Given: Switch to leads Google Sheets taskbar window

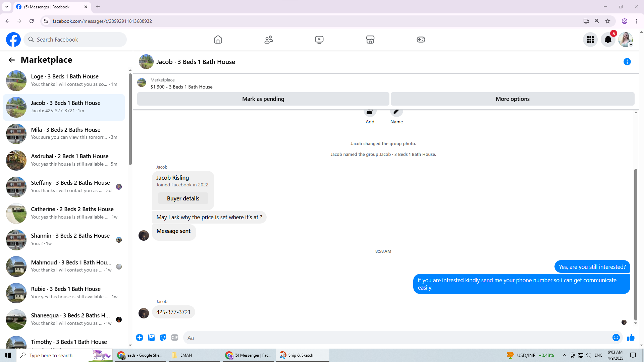Looking at the screenshot, I should tap(141, 355).
